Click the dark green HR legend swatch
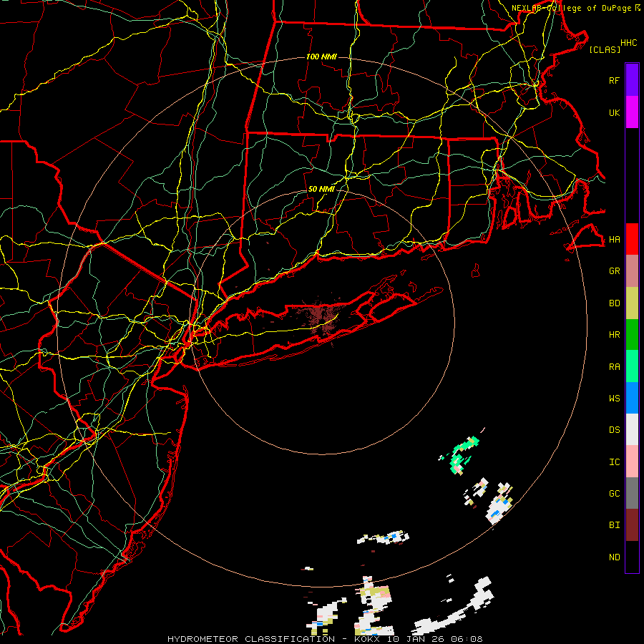Screen dimensions: 644x644 [x=632, y=335]
